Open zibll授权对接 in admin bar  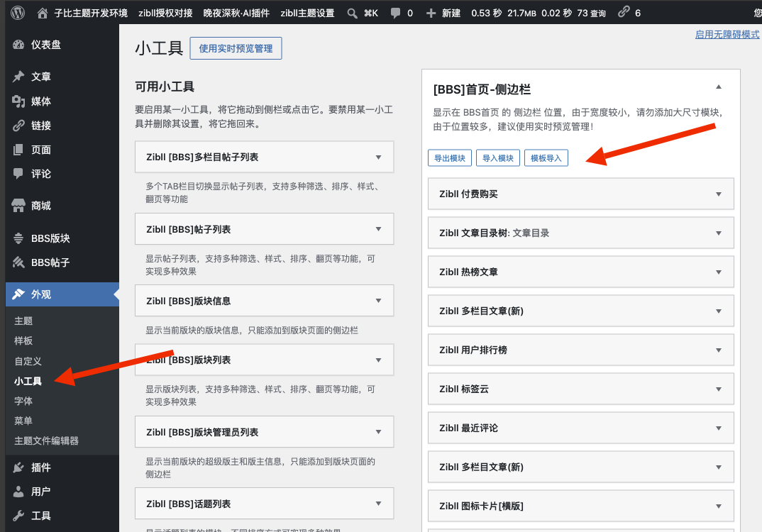(165, 13)
